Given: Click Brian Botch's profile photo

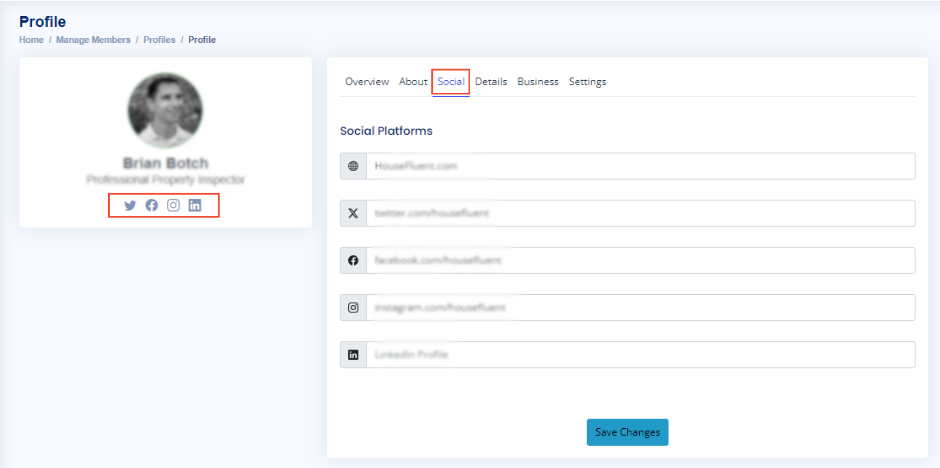Looking at the screenshot, I should tap(165, 110).
